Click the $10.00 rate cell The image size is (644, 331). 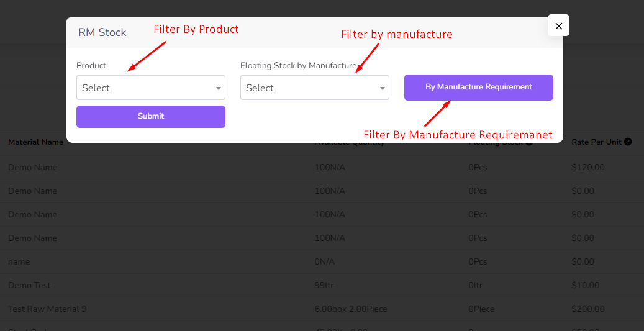(586, 285)
